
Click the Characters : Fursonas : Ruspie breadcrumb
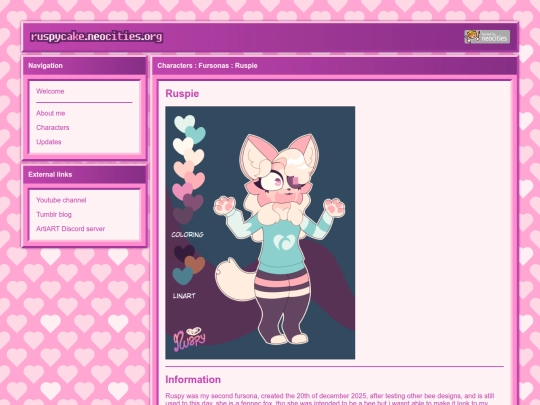(207, 65)
